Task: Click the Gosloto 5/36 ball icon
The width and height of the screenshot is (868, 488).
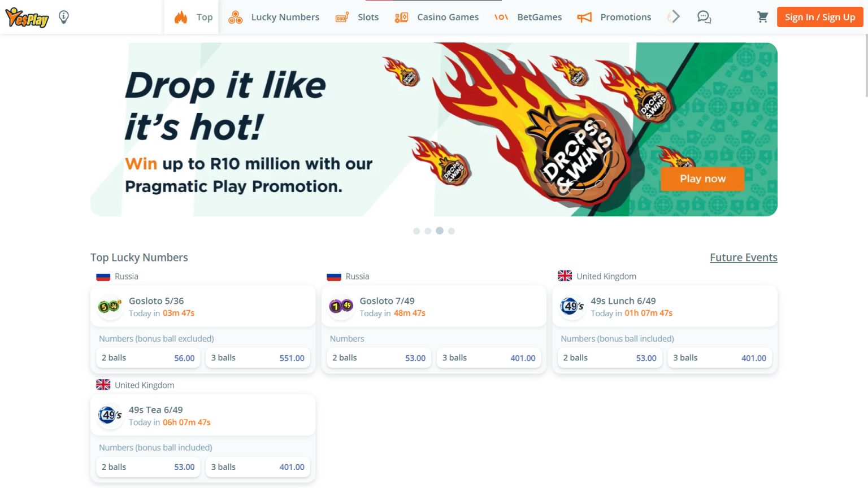Action: (110, 307)
